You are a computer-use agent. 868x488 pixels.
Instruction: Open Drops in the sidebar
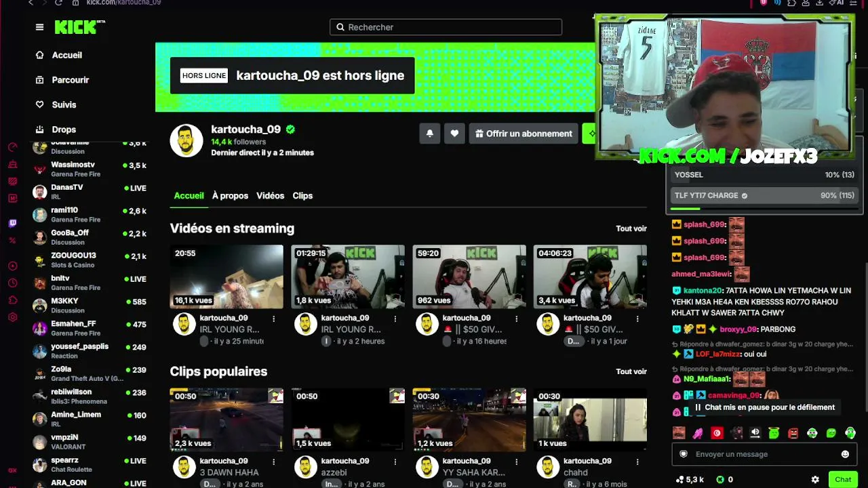click(56, 129)
